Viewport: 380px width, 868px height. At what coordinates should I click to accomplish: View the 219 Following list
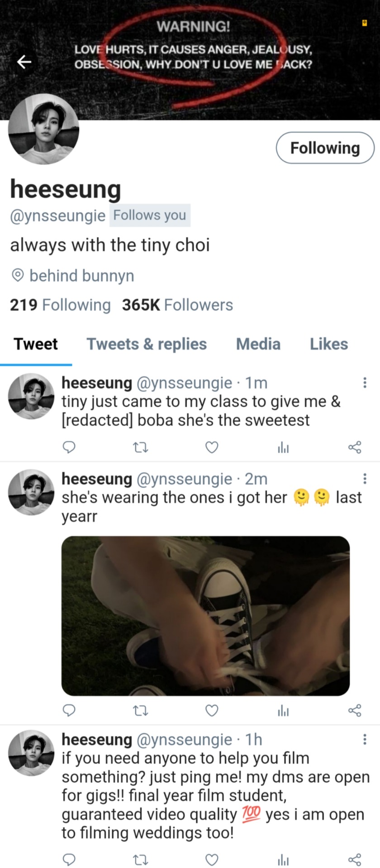(x=60, y=305)
